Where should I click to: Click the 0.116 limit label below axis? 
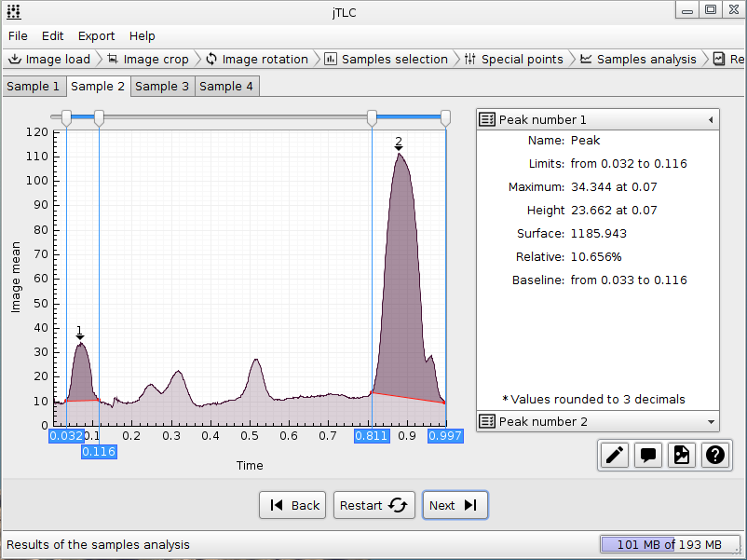[99, 452]
